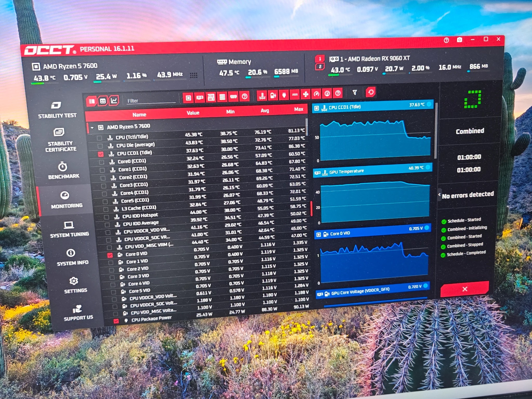Switch to the graph chart view
532x399 pixels.
[114, 100]
